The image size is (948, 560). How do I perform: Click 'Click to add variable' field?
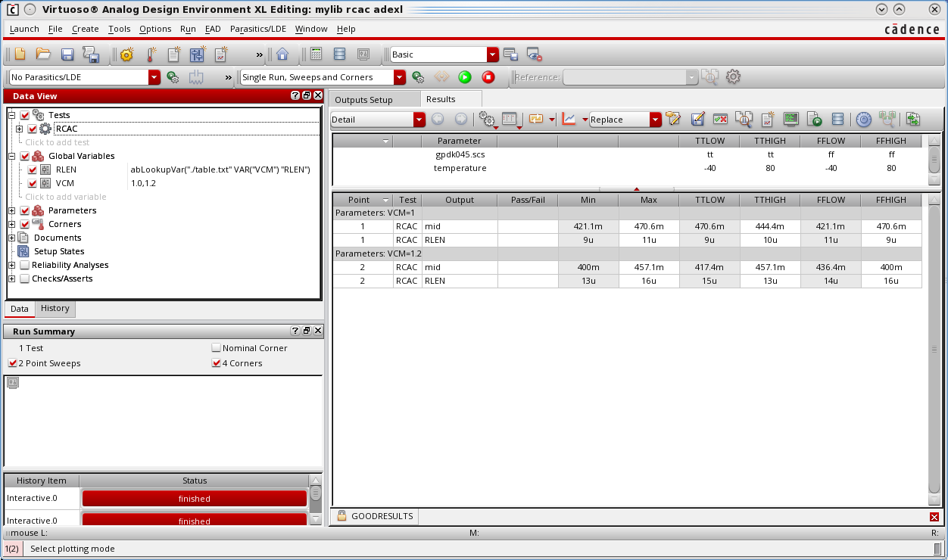(66, 197)
